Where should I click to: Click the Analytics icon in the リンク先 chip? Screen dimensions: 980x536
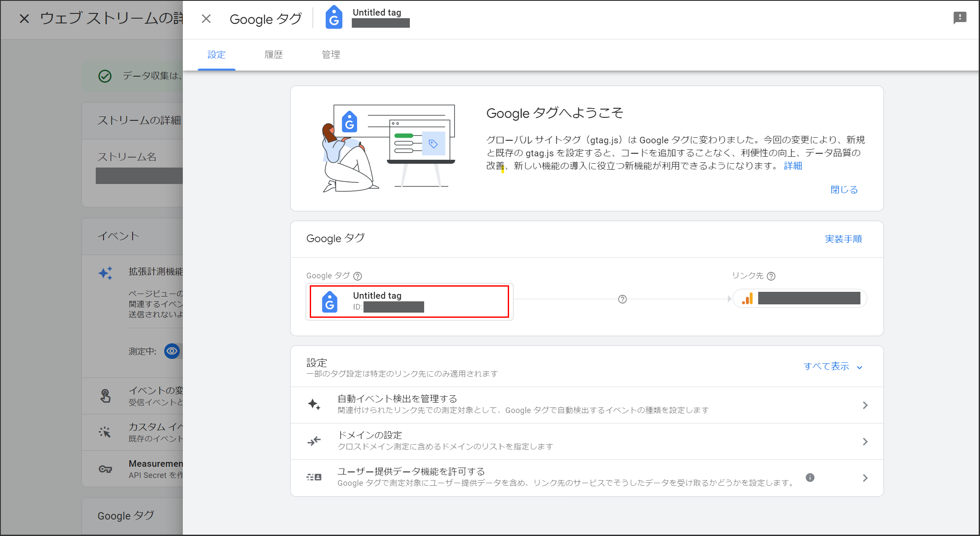748,298
